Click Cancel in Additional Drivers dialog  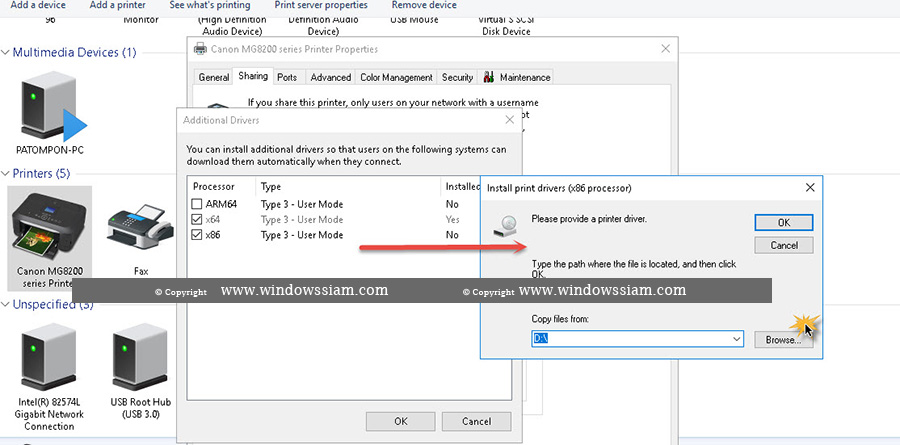[476, 421]
